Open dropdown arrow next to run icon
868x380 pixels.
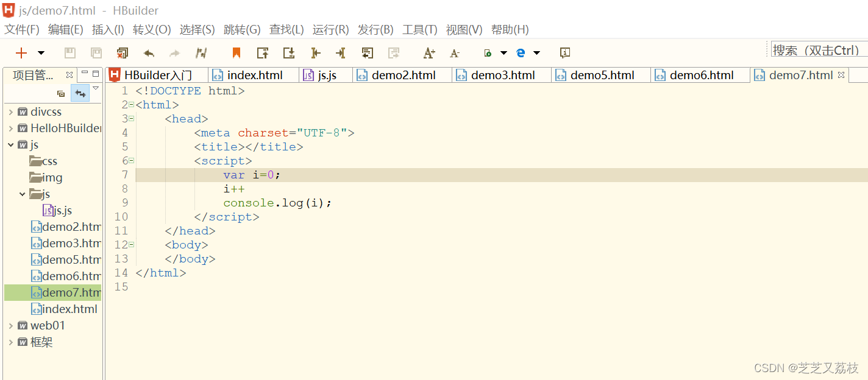[x=503, y=53]
